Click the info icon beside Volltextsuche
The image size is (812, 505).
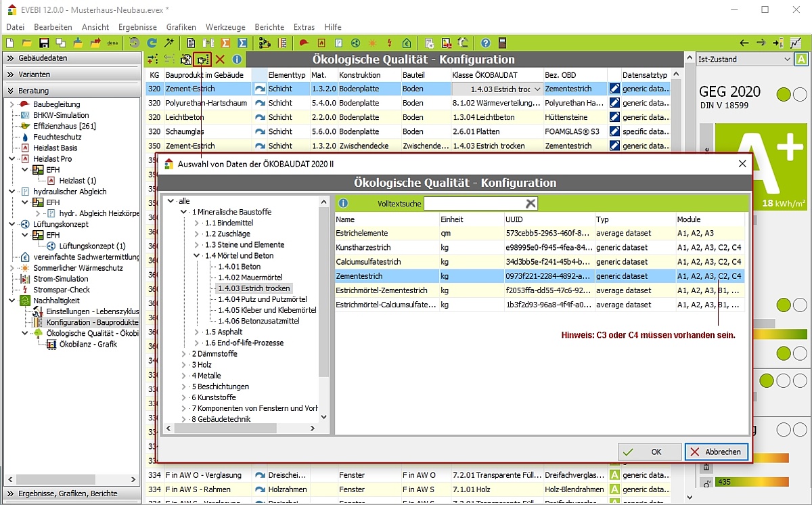[x=344, y=203]
